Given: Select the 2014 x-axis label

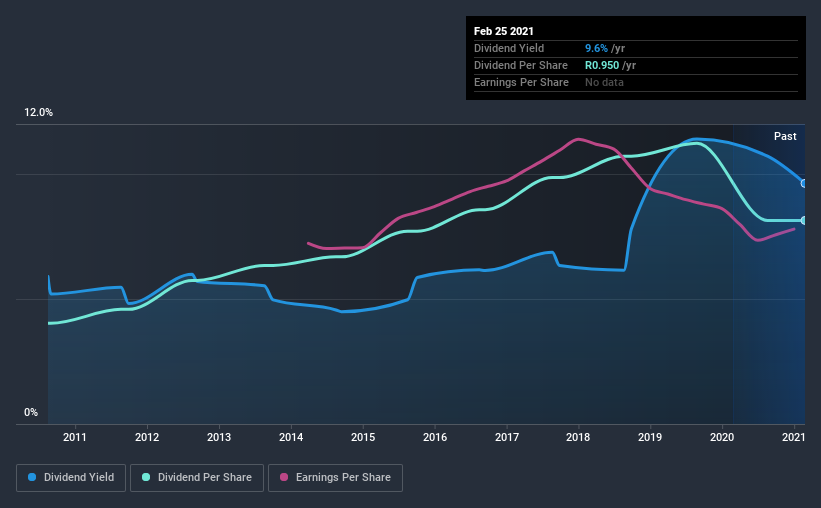Looking at the screenshot, I should [291, 437].
